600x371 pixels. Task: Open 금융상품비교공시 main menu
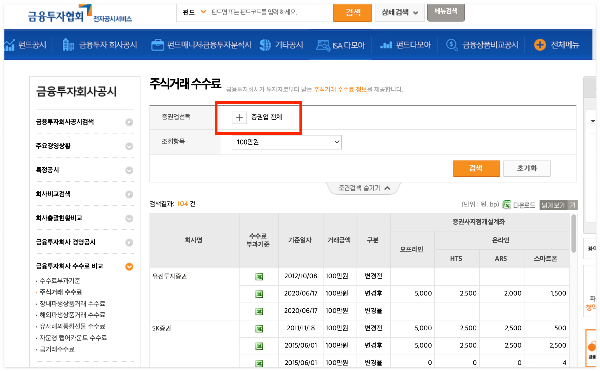[x=490, y=45]
